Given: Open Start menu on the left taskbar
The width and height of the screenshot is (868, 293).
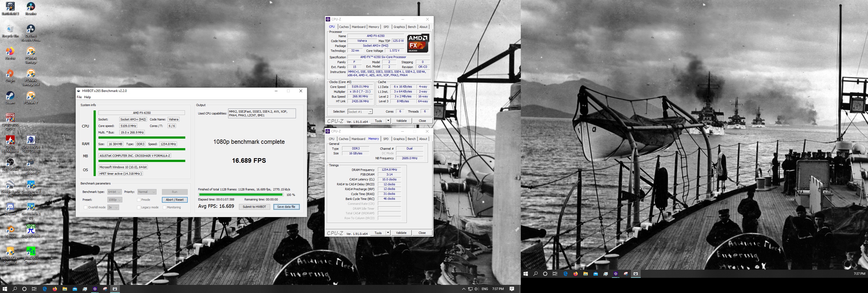Looking at the screenshot, I should tap(5, 289).
